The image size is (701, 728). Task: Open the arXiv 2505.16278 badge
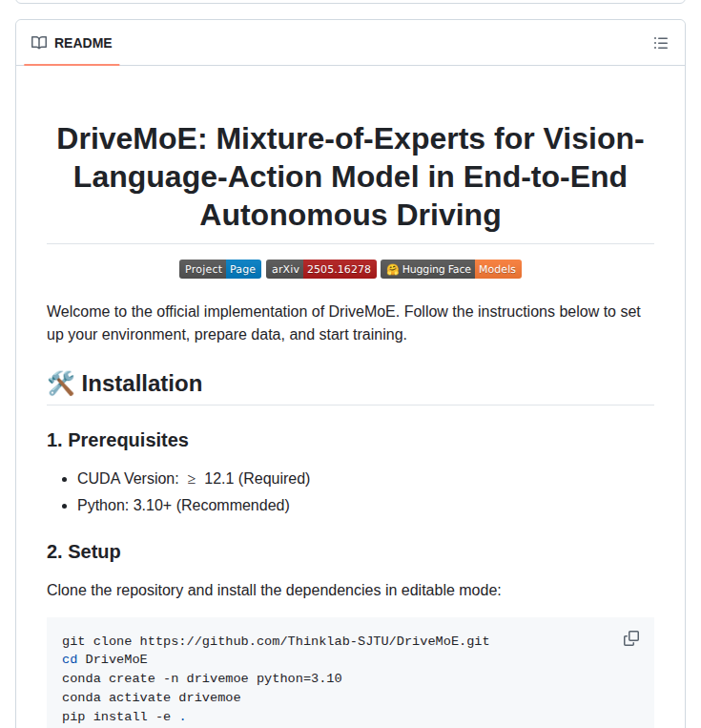click(321, 269)
